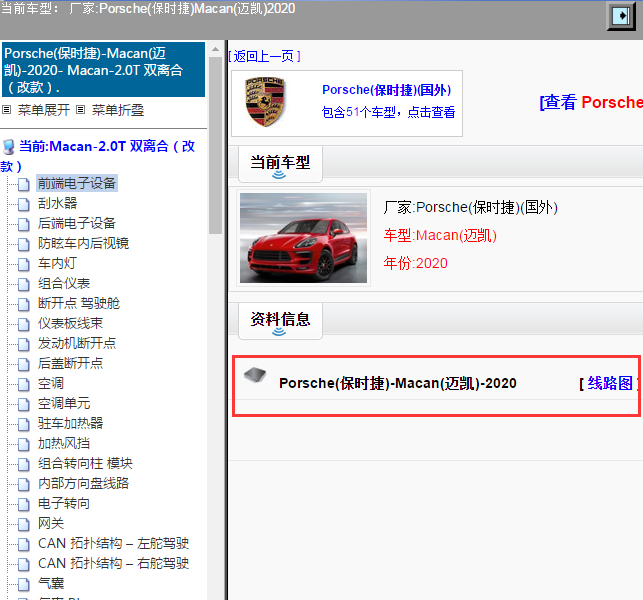Image resolution: width=643 pixels, height=600 pixels.
Task: Click the red Macan car thumbnail
Action: point(303,238)
